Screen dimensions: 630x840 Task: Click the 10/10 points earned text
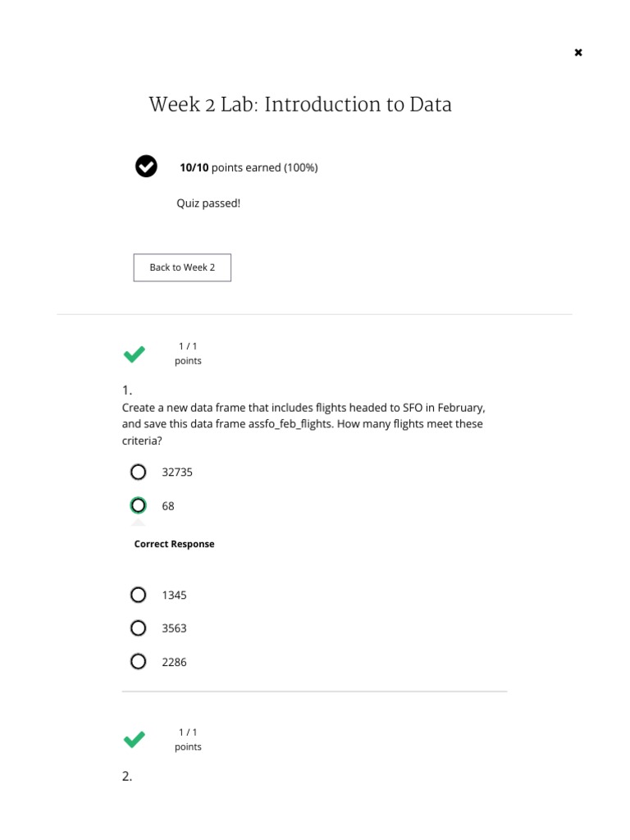tap(249, 167)
